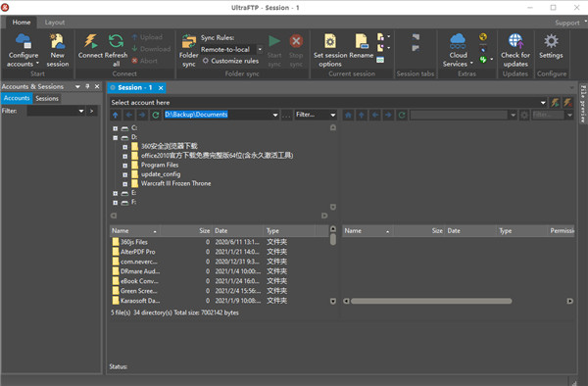Create a New session
The image size is (588, 386).
tap(58, 50)
